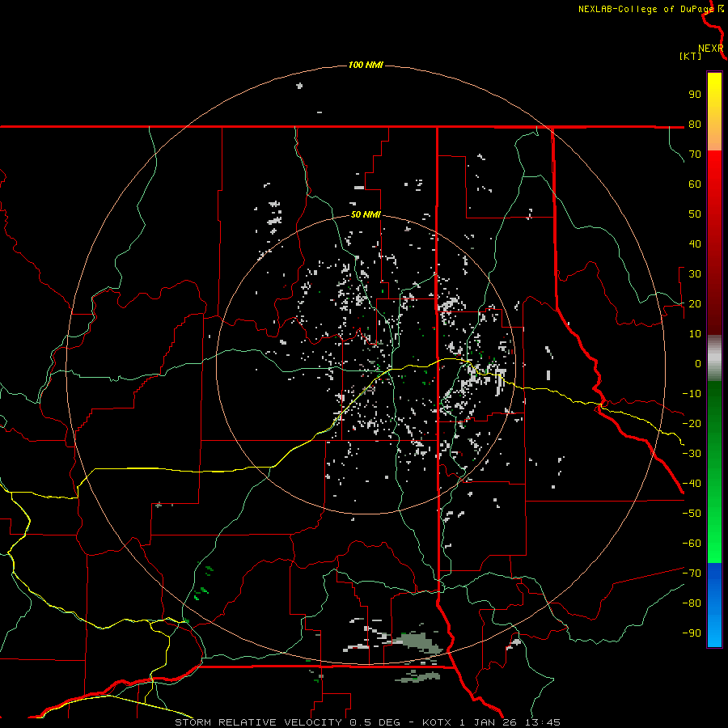The width and height of the screenshot is (728, 728).
Task: Click the -10 value on velocity scale
Action: pos(692,394)
